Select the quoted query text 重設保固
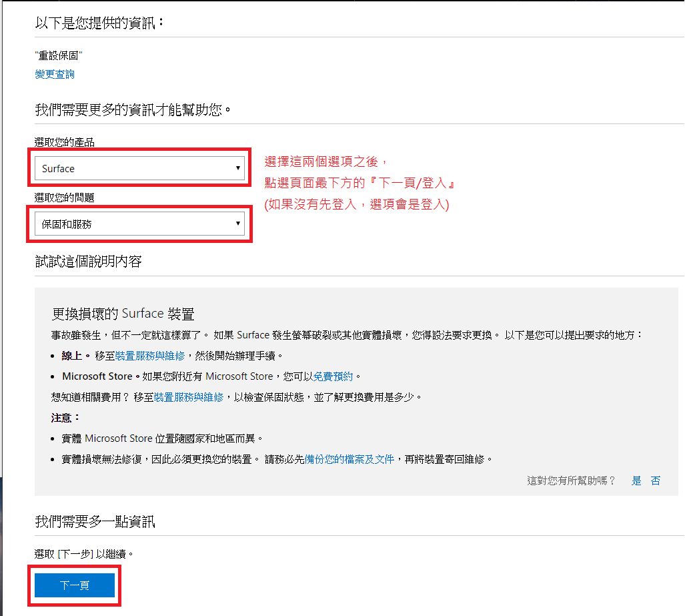Screen dimensions: 685x616 point(59,55)
